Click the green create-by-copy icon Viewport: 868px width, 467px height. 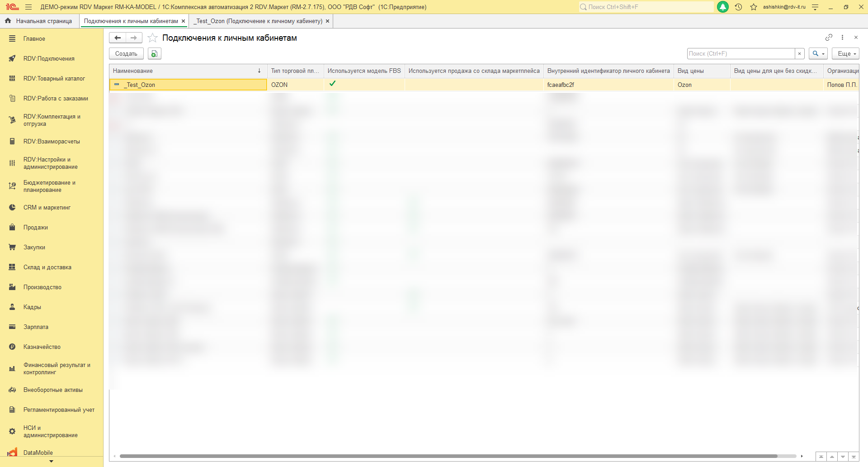pyautogui.click(x=154, y=54)
